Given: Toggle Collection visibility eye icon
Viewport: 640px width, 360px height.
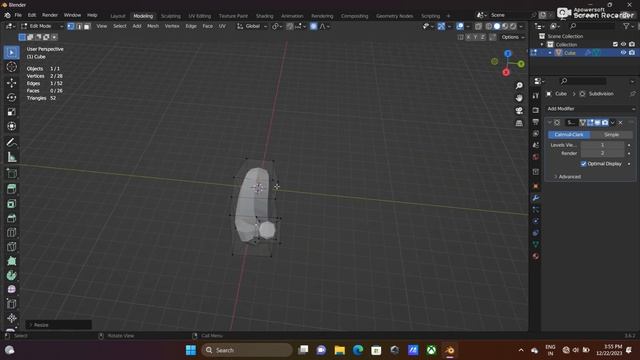Looking at the screenshot, I should [x=623, y=44].
